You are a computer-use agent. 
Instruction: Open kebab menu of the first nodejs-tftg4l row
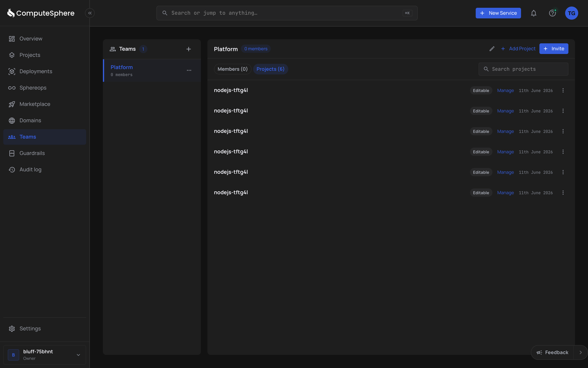tap(563, 91)
